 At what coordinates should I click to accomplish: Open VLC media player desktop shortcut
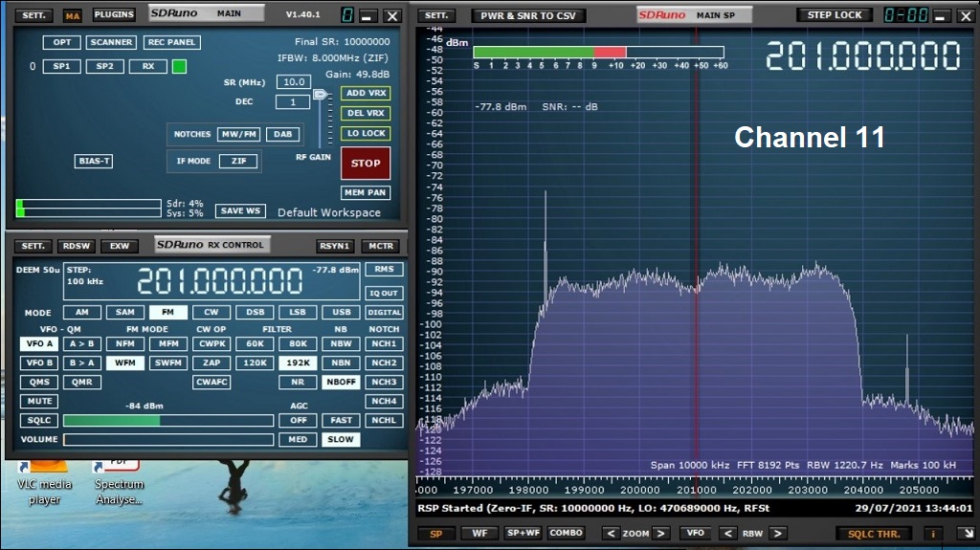44,482
